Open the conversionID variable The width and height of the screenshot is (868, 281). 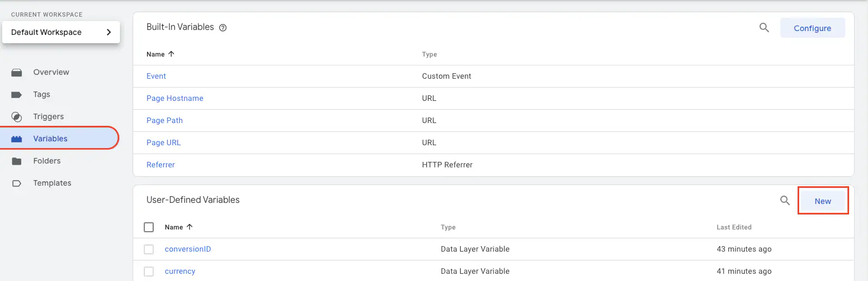pos(188,249)
